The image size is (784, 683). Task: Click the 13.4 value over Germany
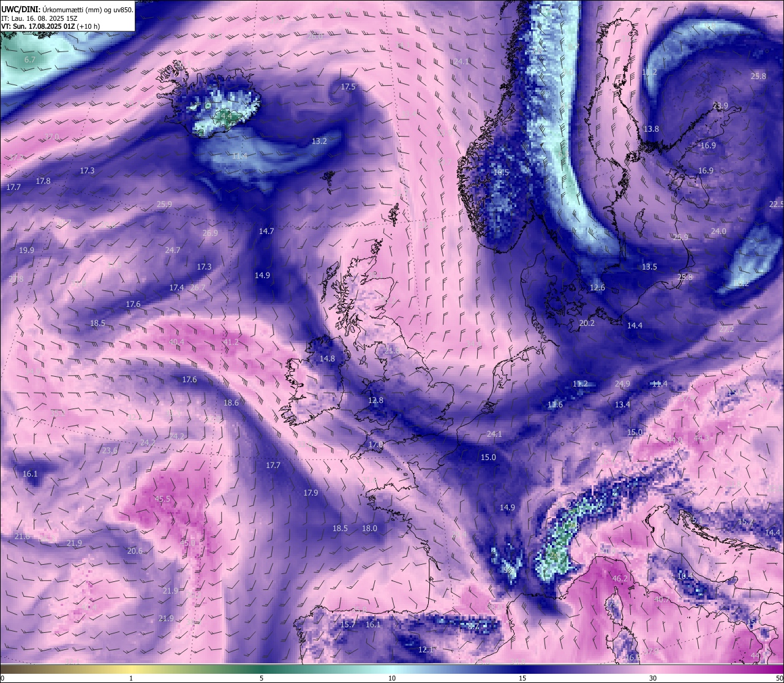click(622, 404)
